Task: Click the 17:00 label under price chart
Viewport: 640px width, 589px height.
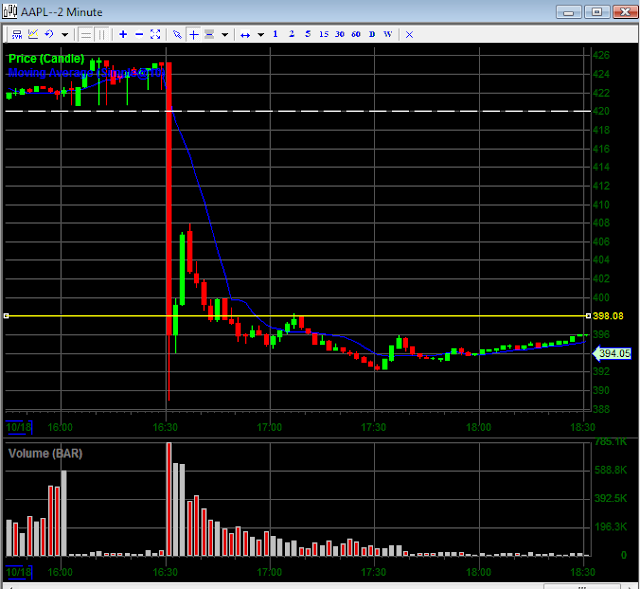Action: tap(269, 428)
